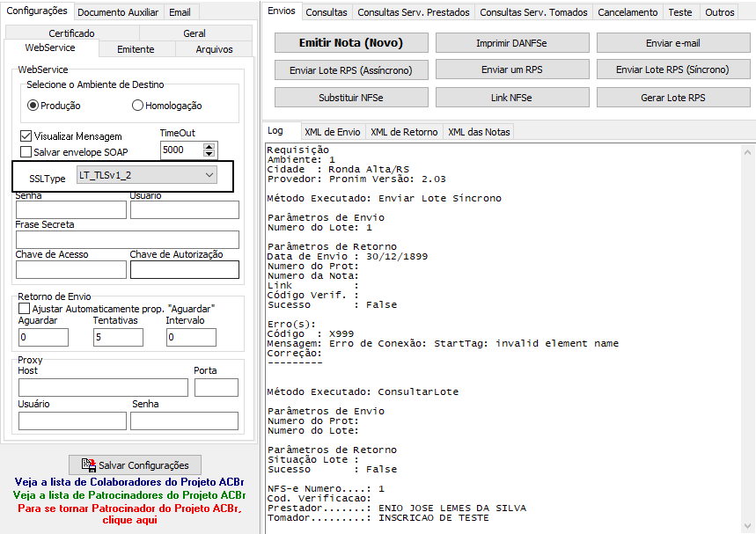Click the WebService Usuario input field
This screenshot has width=756, height=534.
click(x=185, y=209)
